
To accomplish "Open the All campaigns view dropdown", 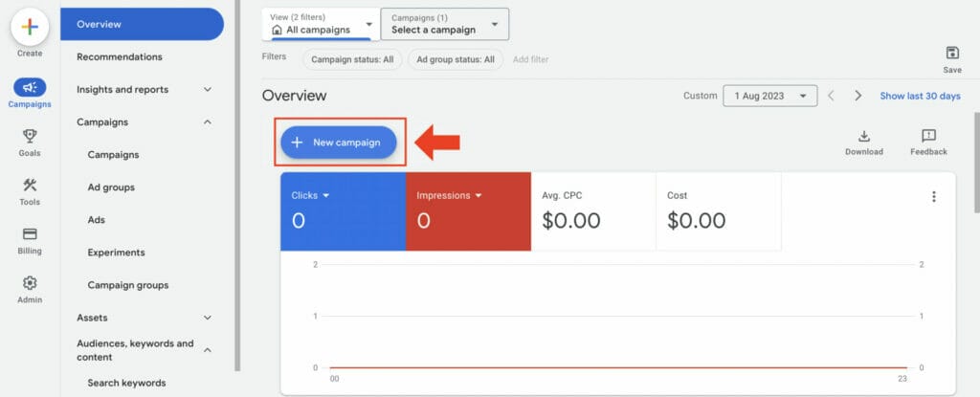I will pyautogui.click(x=321, y=24).
